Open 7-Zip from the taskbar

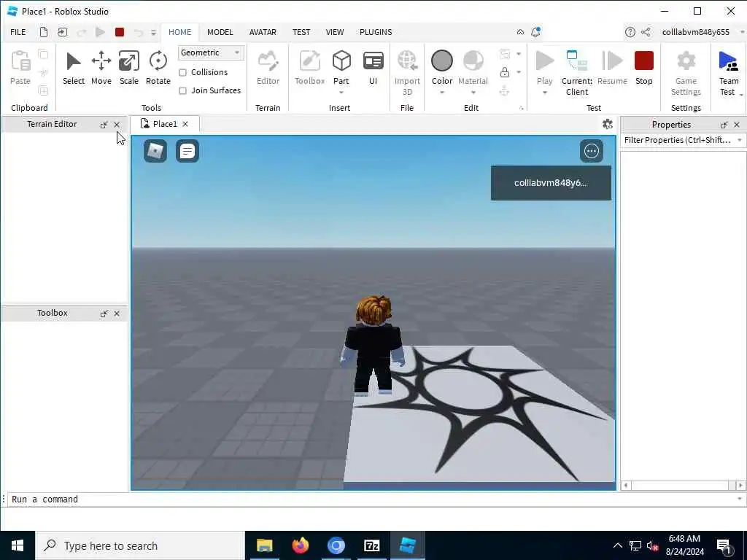pyautogui.click(x=371, y=545)
